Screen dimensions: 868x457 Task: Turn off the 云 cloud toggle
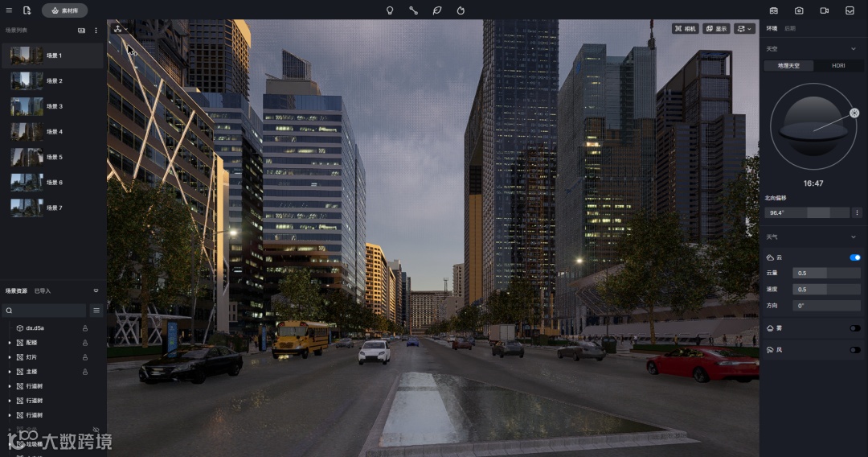(x=854, y=257)
